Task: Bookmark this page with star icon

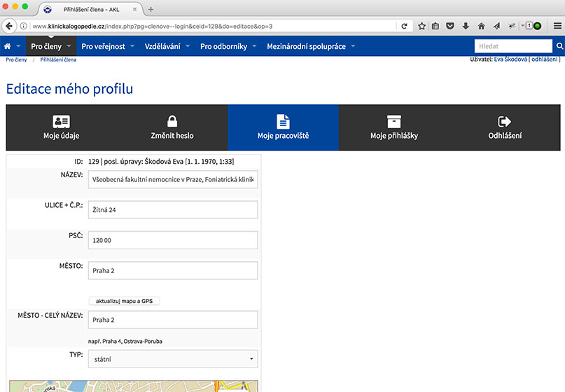Action: (x=422, y=26)
